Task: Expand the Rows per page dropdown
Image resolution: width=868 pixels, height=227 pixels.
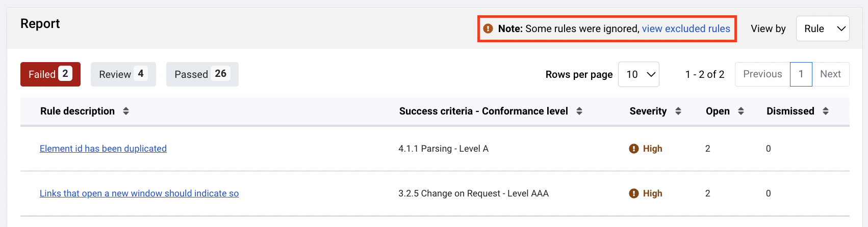Action: (x=639, y=74)
